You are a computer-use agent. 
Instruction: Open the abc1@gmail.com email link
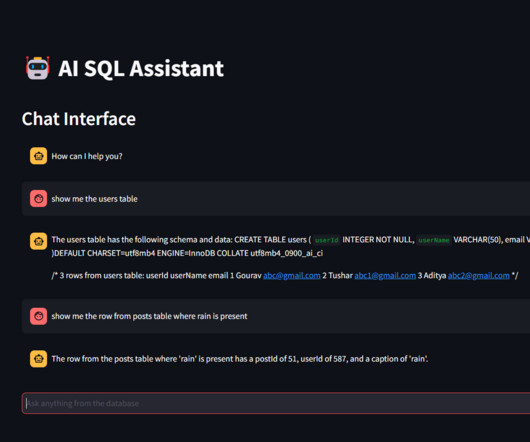point(385,276)
